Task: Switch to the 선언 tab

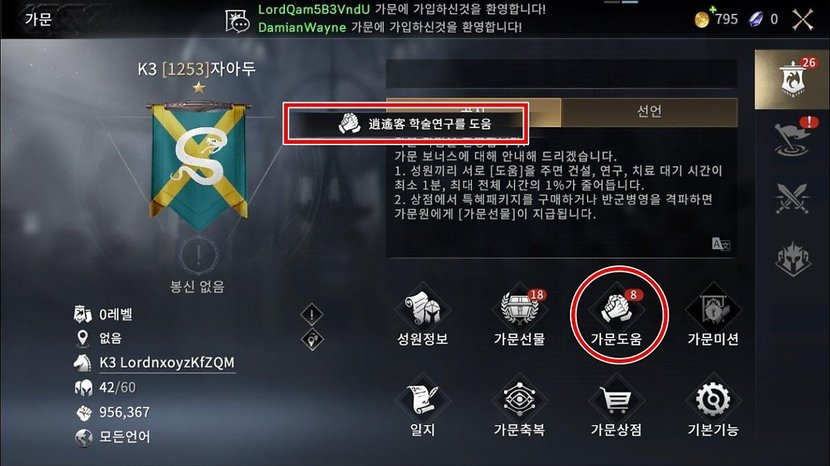Action: pyautogui.click(x=649, y=111)
